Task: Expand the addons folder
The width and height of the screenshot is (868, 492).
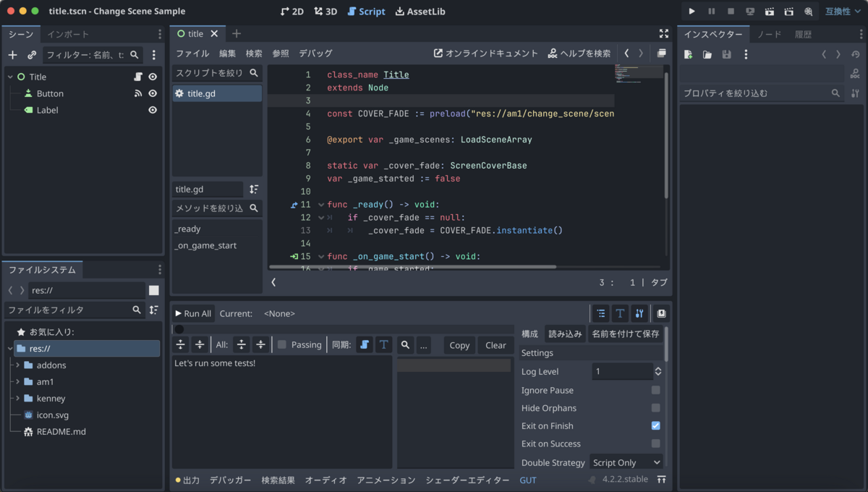Action: click(16, 365)
